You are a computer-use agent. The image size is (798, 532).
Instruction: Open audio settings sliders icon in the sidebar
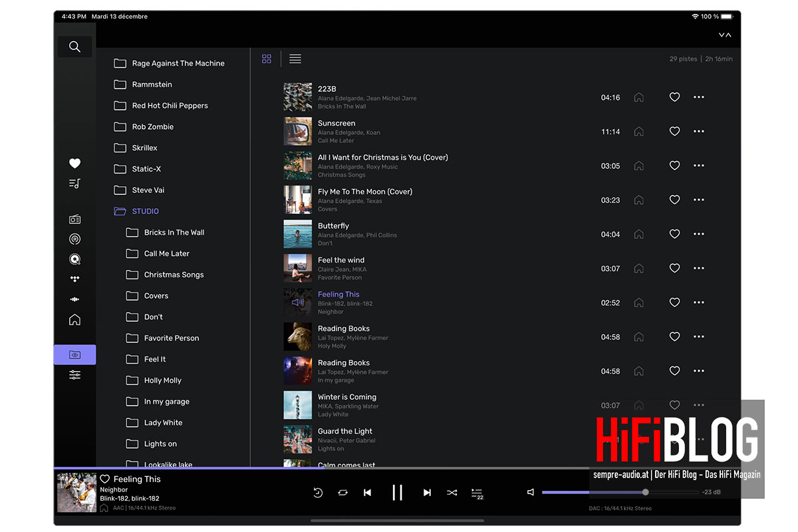(x=75, y=375)
